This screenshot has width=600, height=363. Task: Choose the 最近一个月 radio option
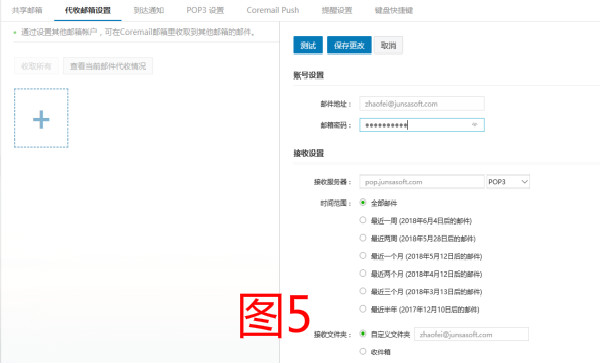pyautogui.click(x=363, y=256)
